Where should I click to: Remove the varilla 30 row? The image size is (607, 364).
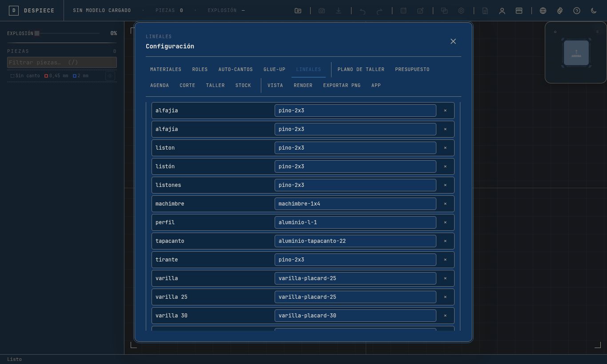pyautogui.click(x=445, y=316)
